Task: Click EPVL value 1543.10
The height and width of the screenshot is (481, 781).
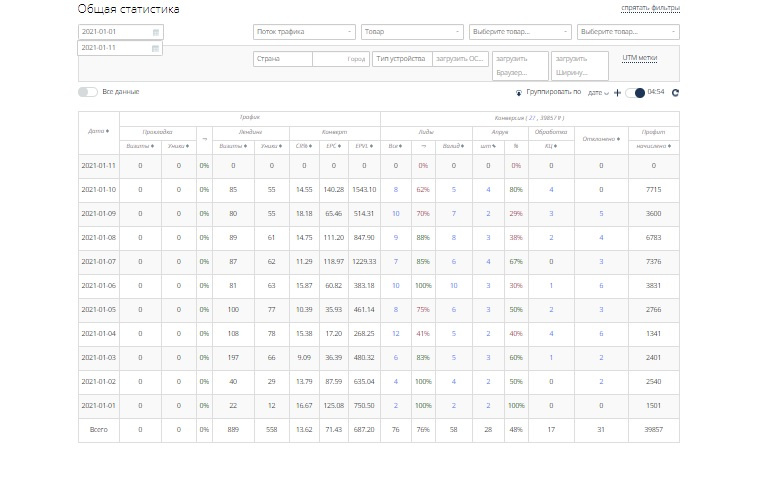Action: (364, 190)
